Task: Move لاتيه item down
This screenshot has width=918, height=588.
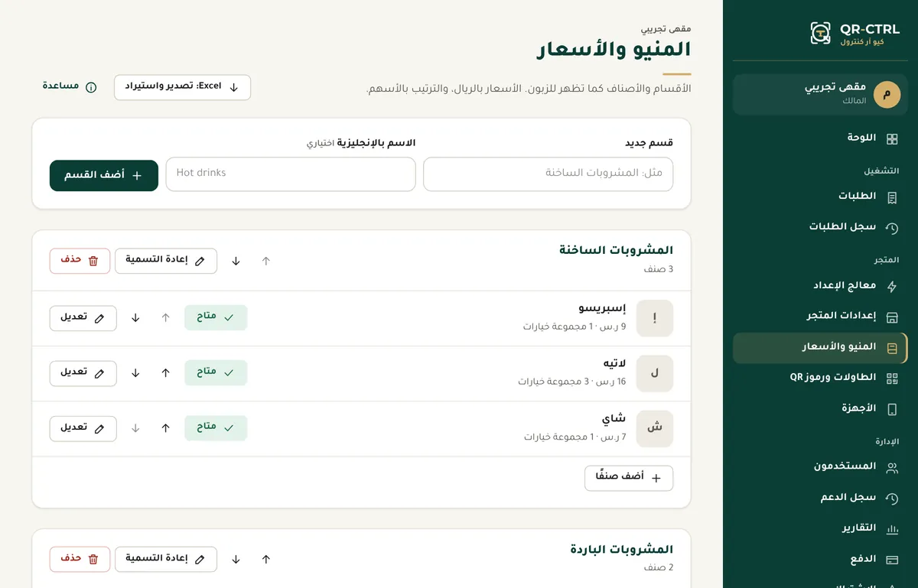Action: click(135, 372)
